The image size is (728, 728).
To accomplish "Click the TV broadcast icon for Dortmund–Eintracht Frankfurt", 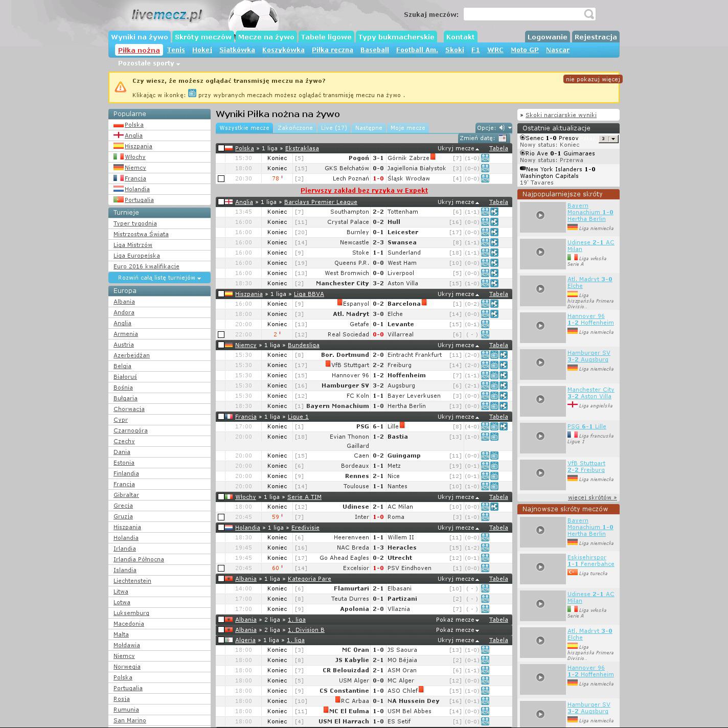I will [494, 355].
